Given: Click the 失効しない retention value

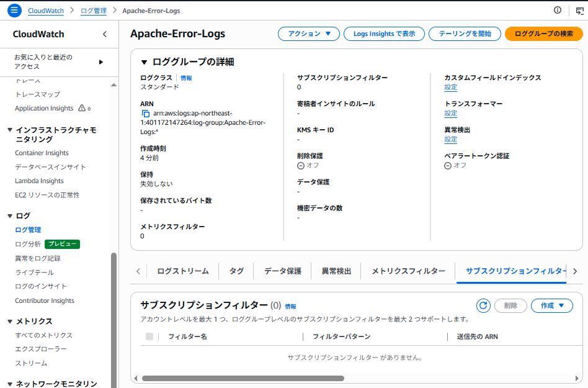Looking at the screenshot, I should [x=156, y=184].
